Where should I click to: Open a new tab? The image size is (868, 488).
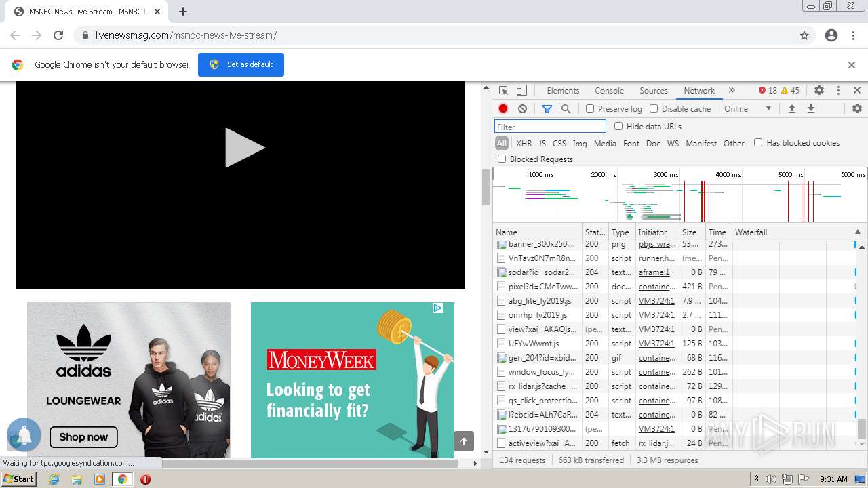[x=183, y=12]
